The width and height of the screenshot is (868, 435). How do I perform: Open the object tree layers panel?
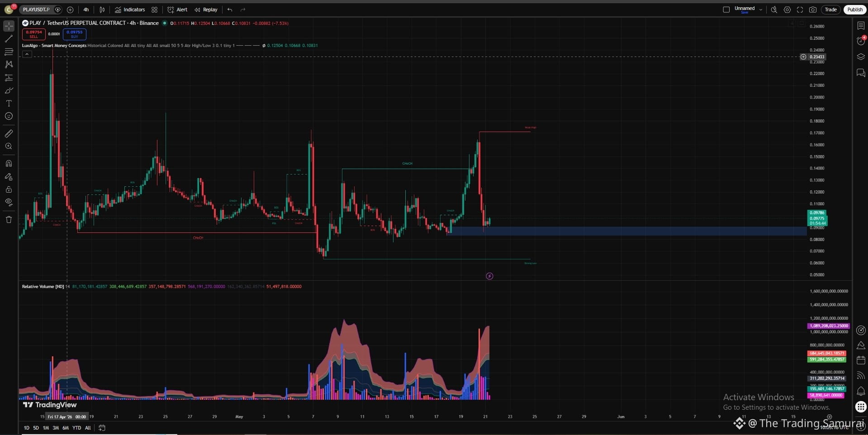pyautogui.click(x=861, y=57)
